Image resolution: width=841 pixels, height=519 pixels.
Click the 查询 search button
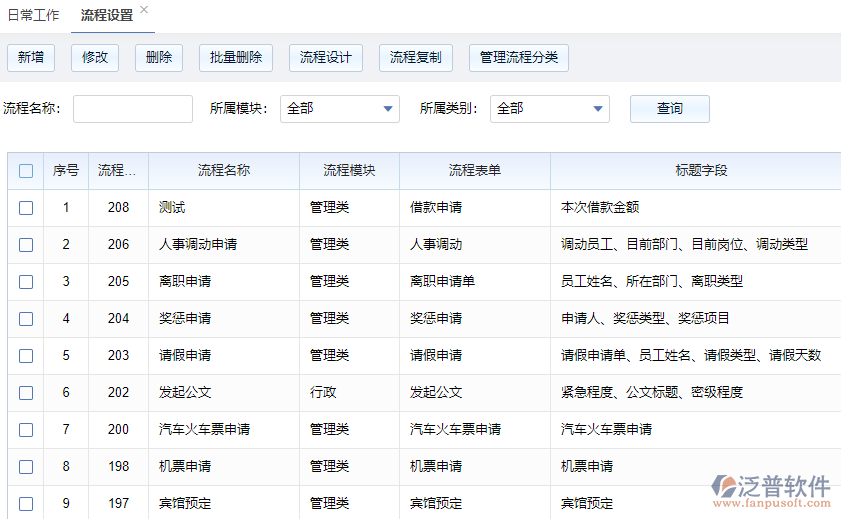pos(669,109)
